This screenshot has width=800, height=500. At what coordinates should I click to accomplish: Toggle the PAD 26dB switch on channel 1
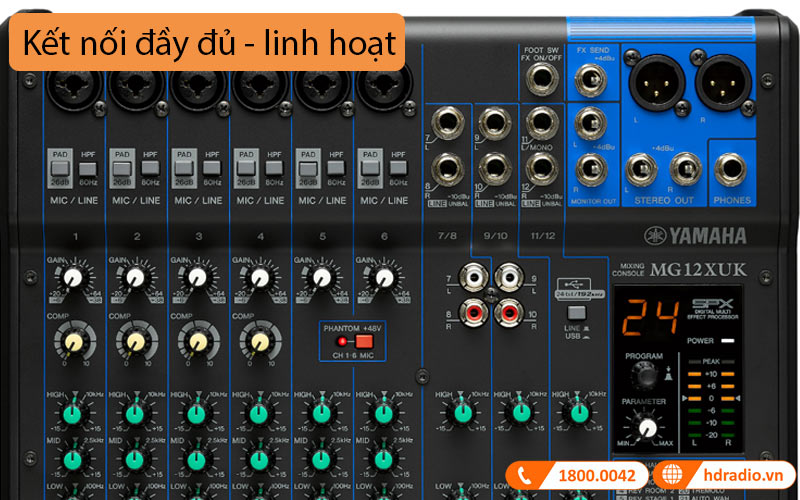coord(60,168)
